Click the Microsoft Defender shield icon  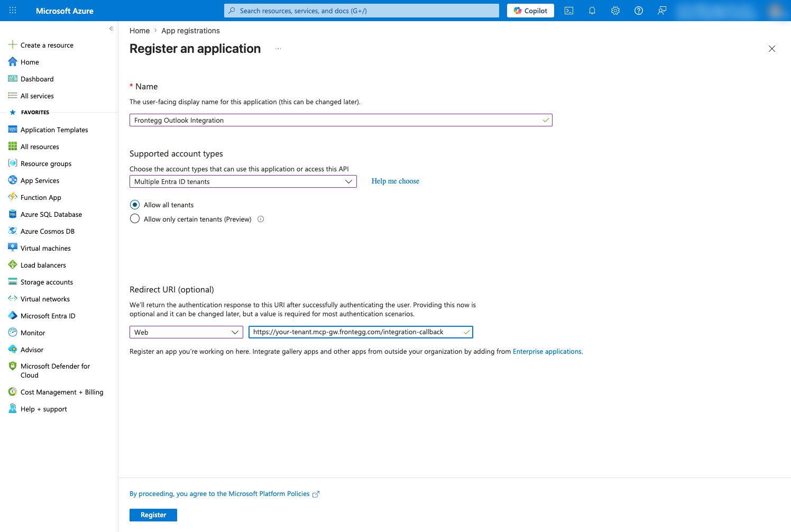point(13,366)
